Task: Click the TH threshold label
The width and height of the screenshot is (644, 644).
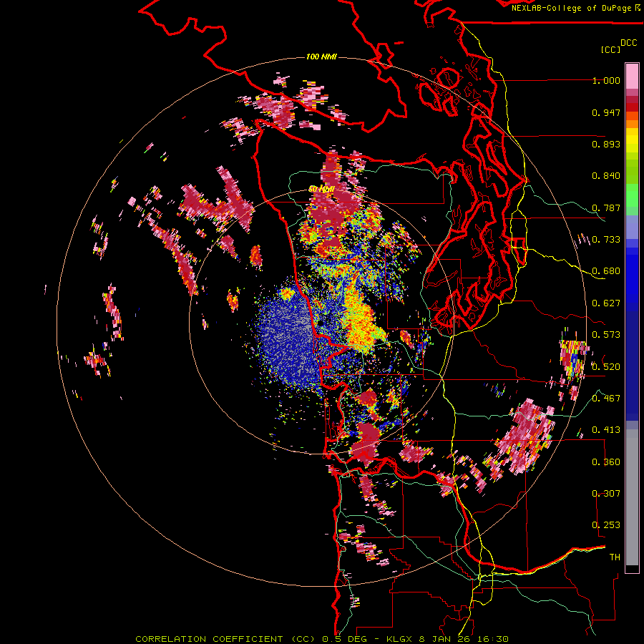Action: (x=615, y=557)
